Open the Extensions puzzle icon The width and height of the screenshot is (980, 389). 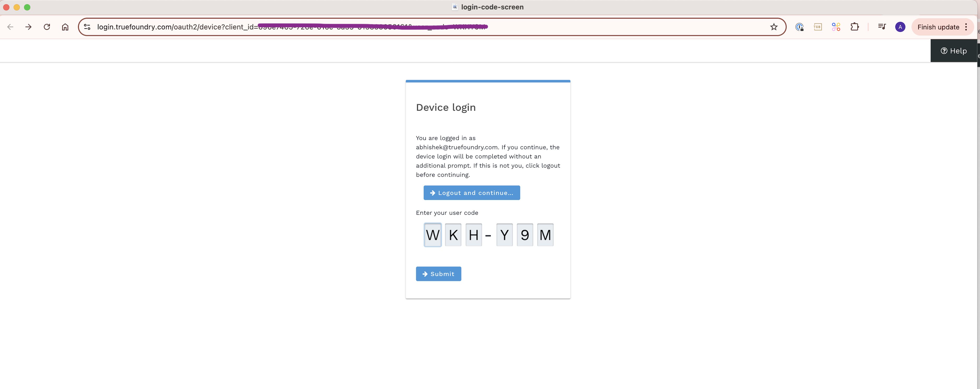pos(854,27)
